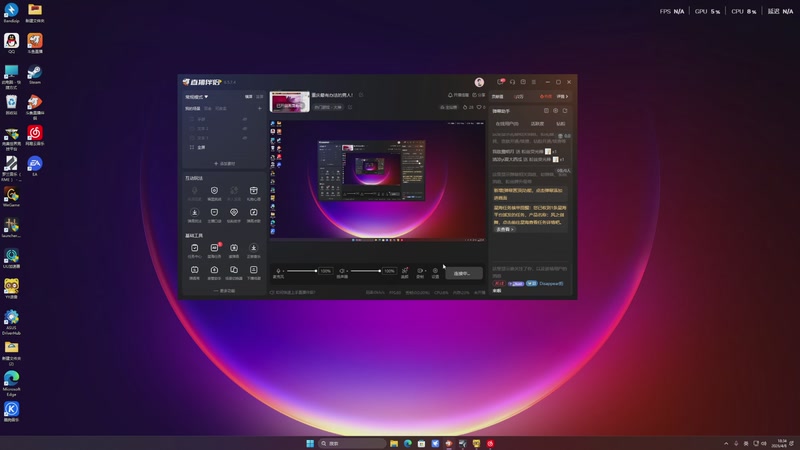Screen dimensions: 800x450
Task: Click the plus icon to add a scene
Action: 260,108
